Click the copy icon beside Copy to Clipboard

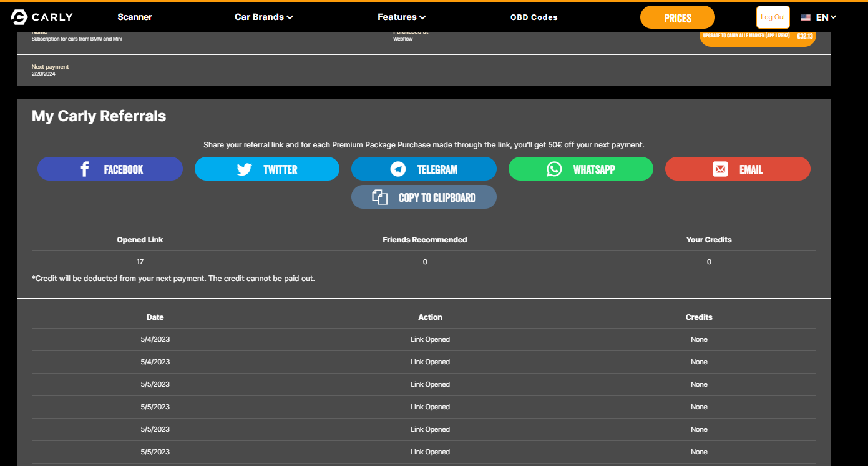pos(380,197)
